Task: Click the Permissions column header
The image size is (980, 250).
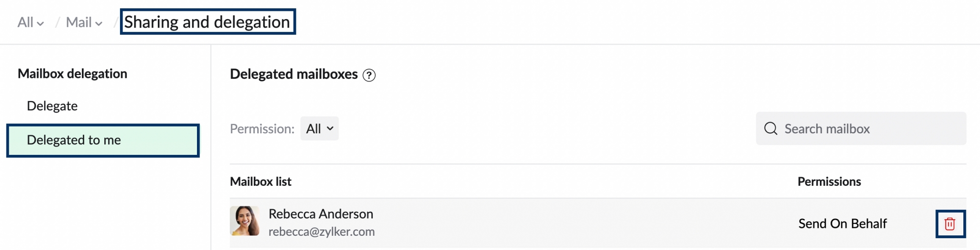Action: pos(829,181)
